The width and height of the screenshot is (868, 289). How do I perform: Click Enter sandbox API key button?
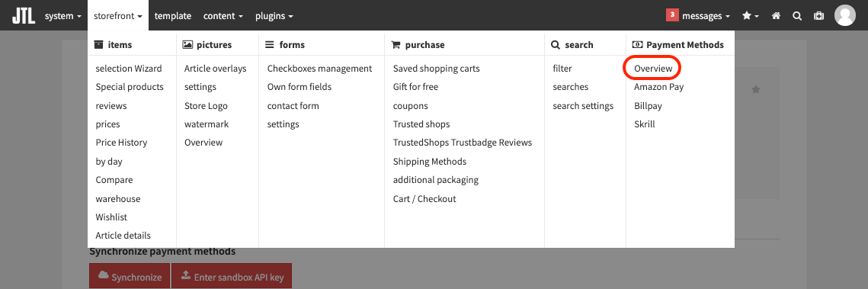pyautogui.click(x=232, y=276)
